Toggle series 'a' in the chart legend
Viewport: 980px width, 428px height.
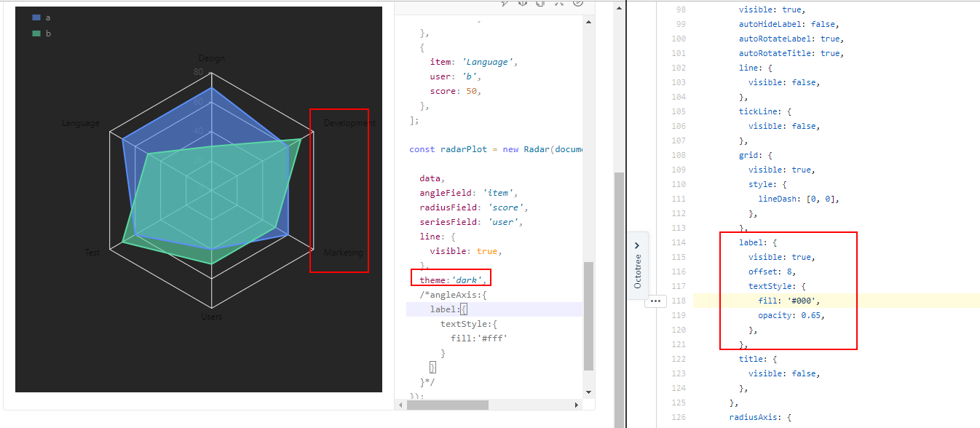[x=42, y=17]
